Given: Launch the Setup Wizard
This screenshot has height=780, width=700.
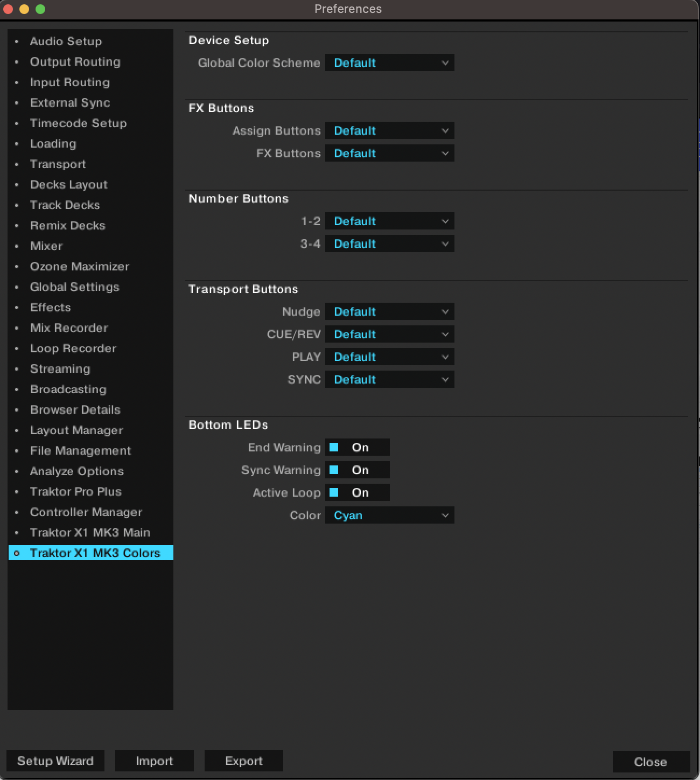Looking at the screenshot, I should [x=55, y=761].
